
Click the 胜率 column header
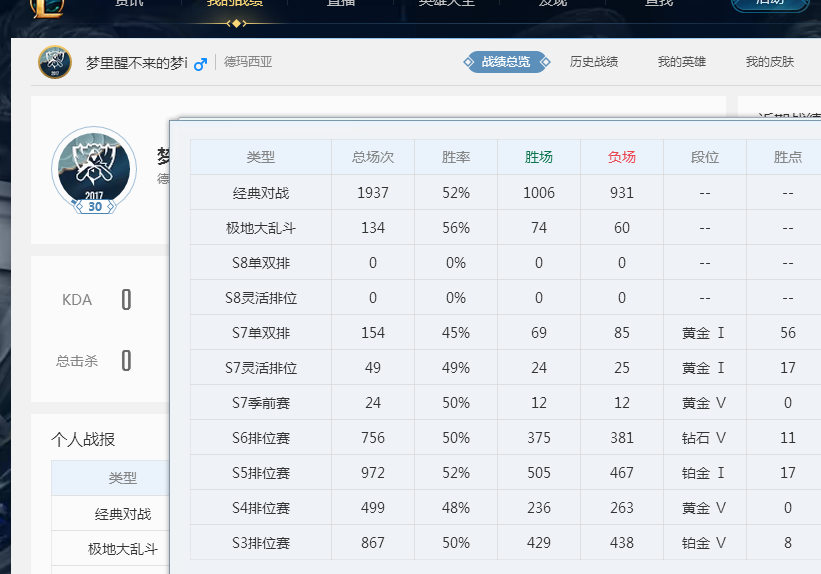[x=456, y=157]
